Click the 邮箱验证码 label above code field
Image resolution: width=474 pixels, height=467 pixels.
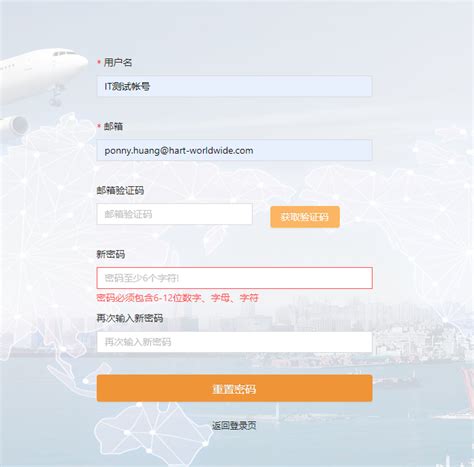click(120, 190)
